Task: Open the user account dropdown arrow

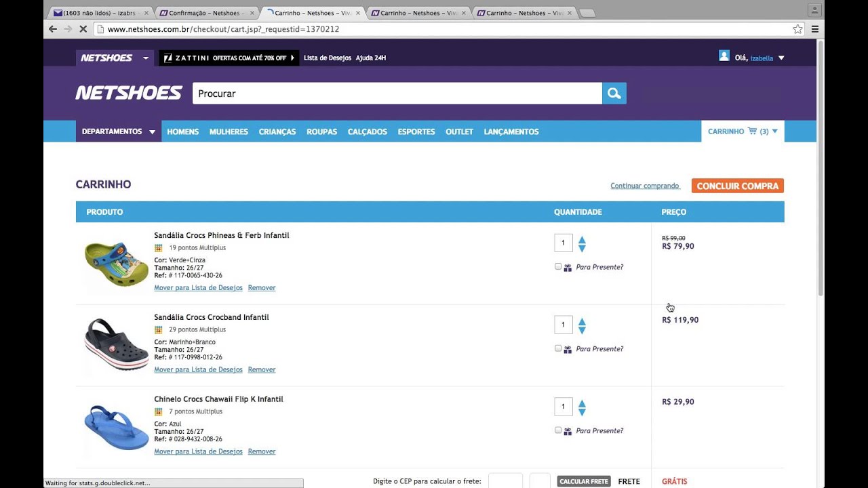Action: point(781,58)
